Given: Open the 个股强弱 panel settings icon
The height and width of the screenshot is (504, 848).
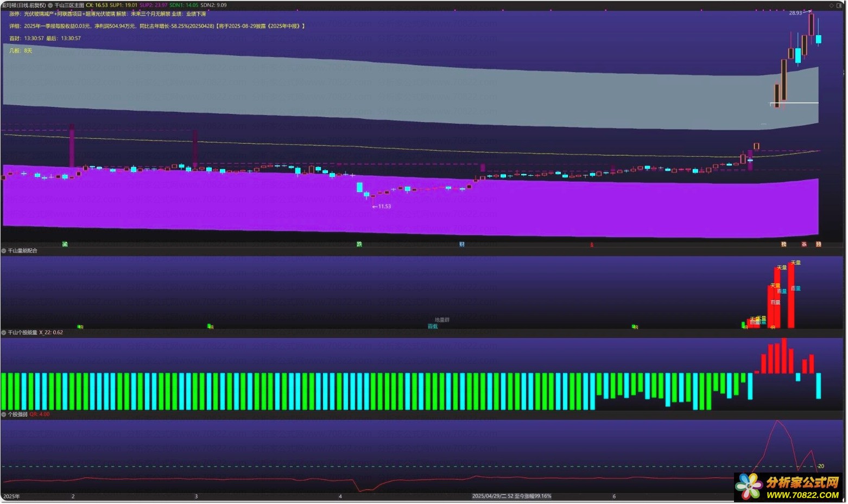Looking at the screenshot, I should 4,414.
